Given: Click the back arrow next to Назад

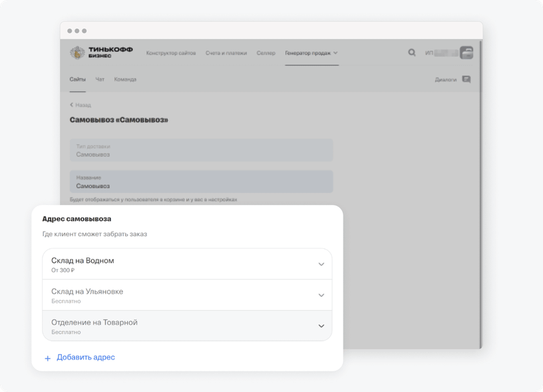Looking at the screenshot, I should (x=71, y=104).
